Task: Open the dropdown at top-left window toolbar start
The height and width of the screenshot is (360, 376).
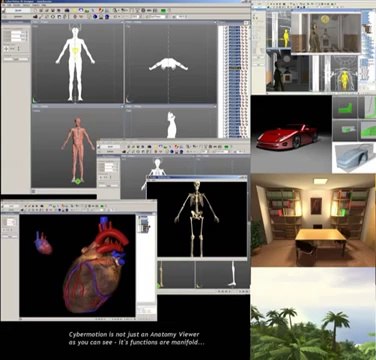Action: tap(18, 11)
